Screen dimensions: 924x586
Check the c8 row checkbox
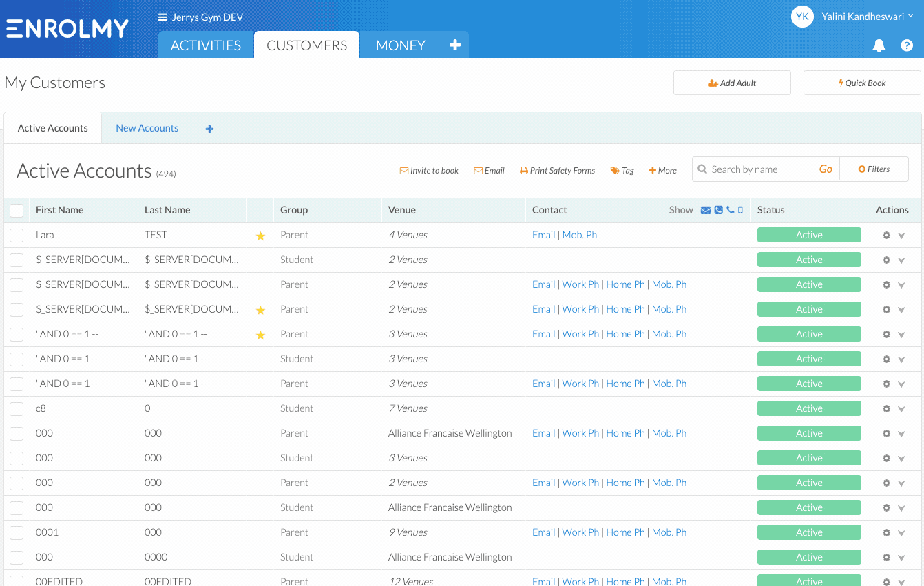tap(17, 409)
